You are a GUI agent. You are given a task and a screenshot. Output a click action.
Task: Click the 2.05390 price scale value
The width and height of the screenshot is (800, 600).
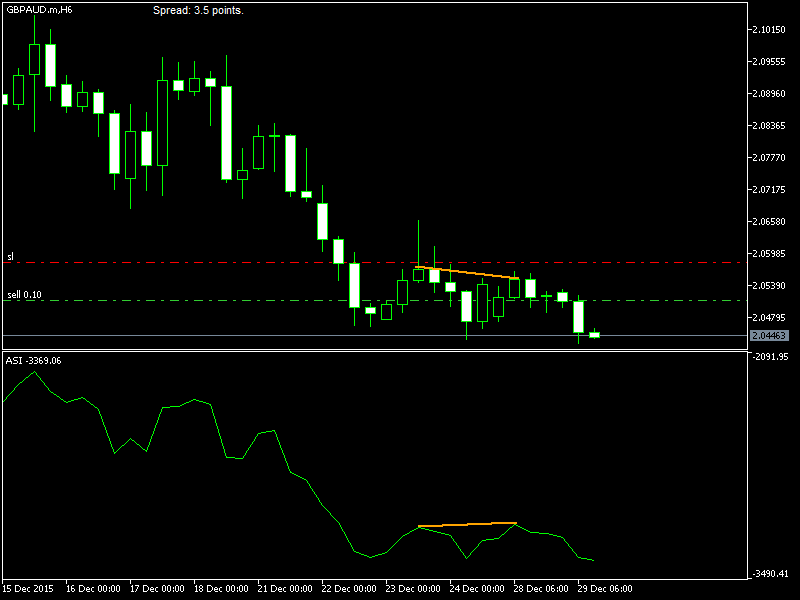point(769,286)
